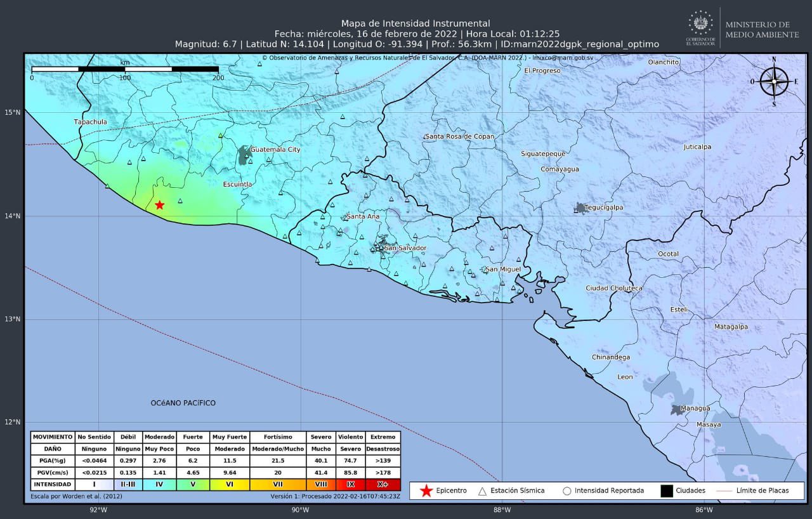The height and width of the screenshot is (519, 812).
Task: Click the intensity VIII orange swatch
Action: 321,484
